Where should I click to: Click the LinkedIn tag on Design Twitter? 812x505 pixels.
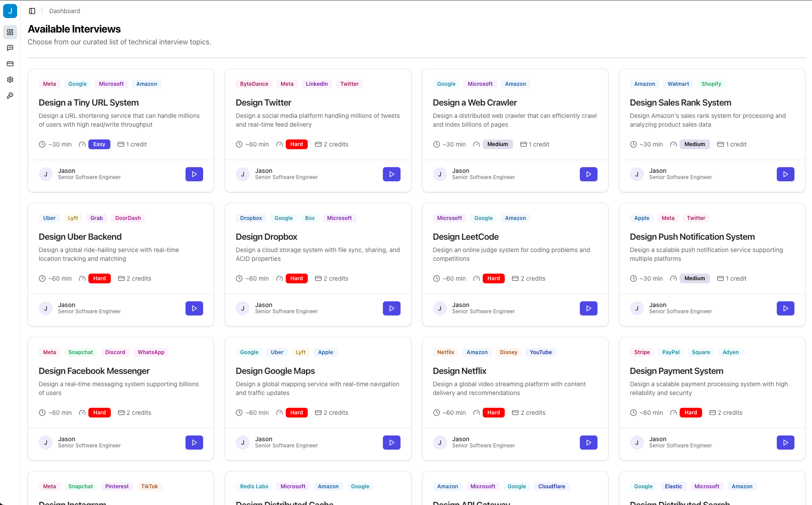pyautogui.click(x=317, y=84)
